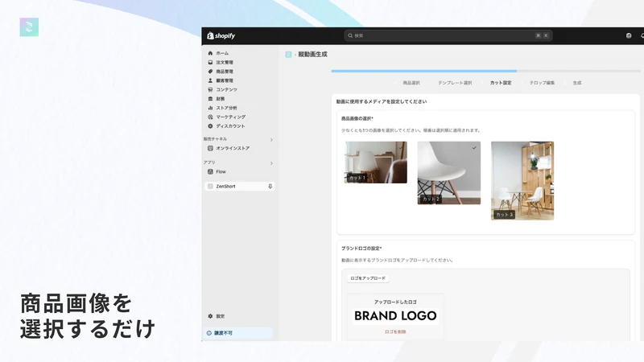The width and height of the screenshot is (644, 362).
Task: Click the ブランドロゴの設定 heading
Action: (x=361, y=249)
